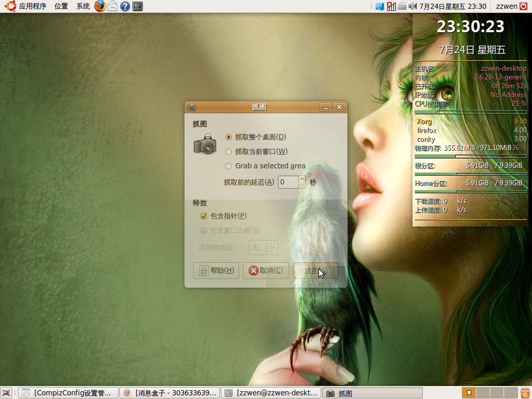Switch to the last workspace in switcher
The height and width of the screenshot is (399, 532).
[511, 393]
